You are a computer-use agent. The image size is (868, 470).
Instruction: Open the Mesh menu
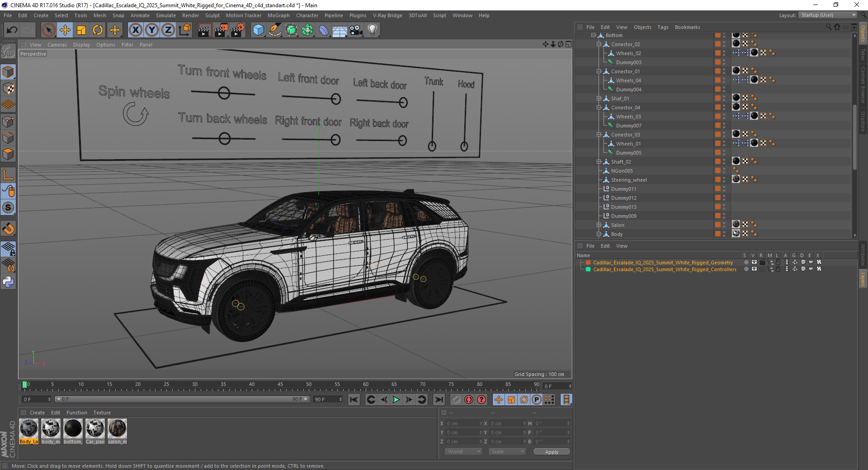99,15
